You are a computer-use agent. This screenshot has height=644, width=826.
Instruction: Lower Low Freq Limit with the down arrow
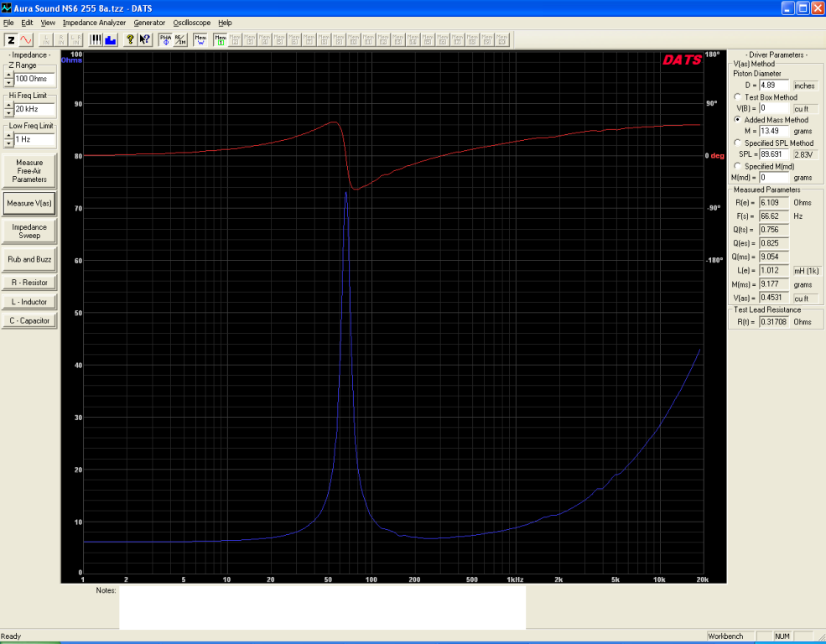click(8, 143)
